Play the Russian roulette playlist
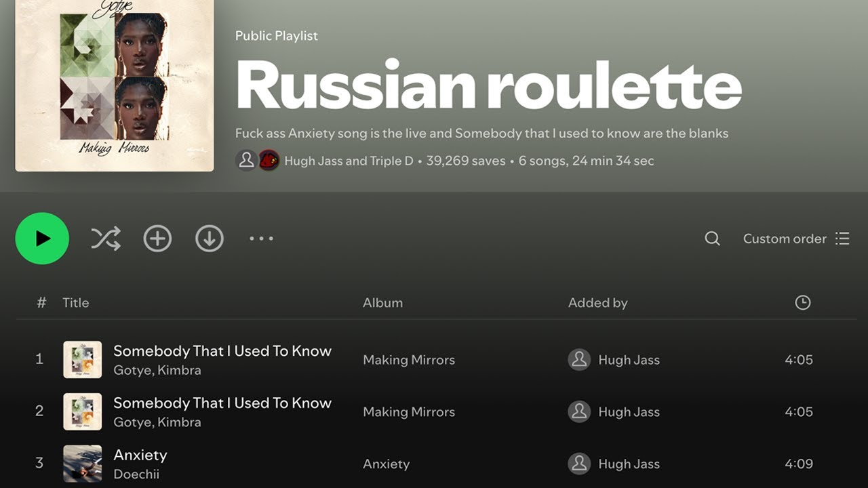This screenshot has width=868, height=488. (x=42, y=239)
